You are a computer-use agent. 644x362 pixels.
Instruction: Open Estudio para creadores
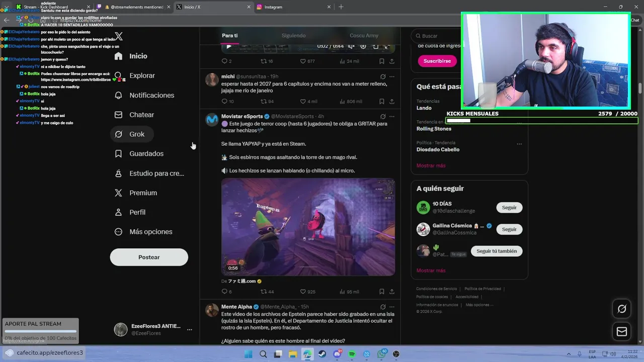point(149,173)
